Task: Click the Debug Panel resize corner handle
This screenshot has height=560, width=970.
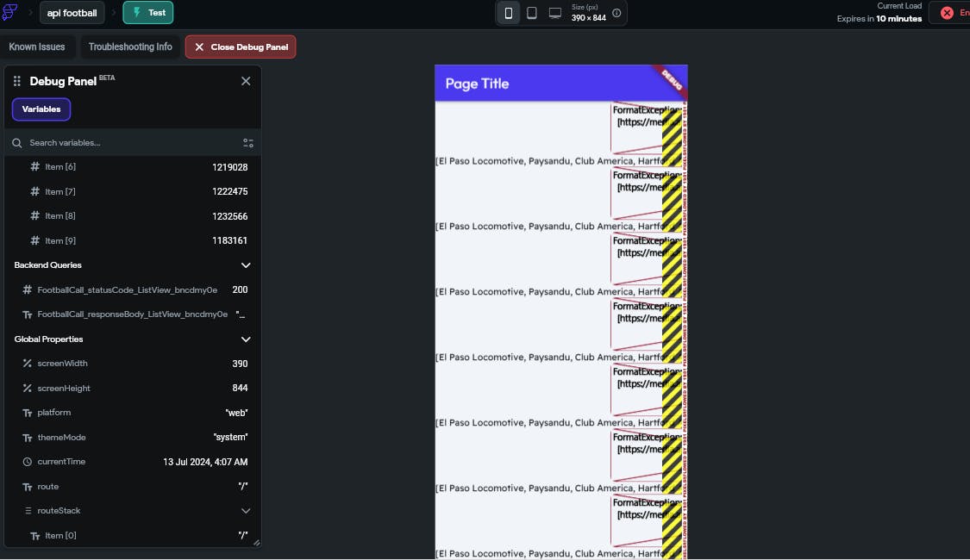Action: click(x=257, y=543)
